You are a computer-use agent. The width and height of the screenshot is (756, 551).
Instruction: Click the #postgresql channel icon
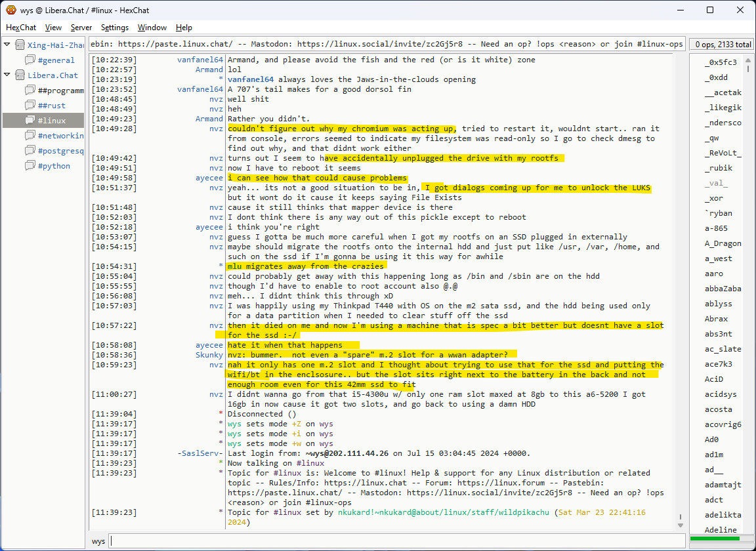point(30,151)
